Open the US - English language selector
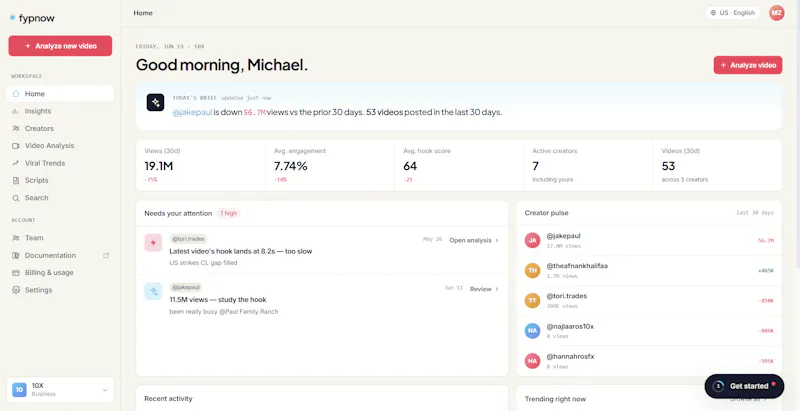The height and width of the screenshot is (411, 800). [733, 13]
